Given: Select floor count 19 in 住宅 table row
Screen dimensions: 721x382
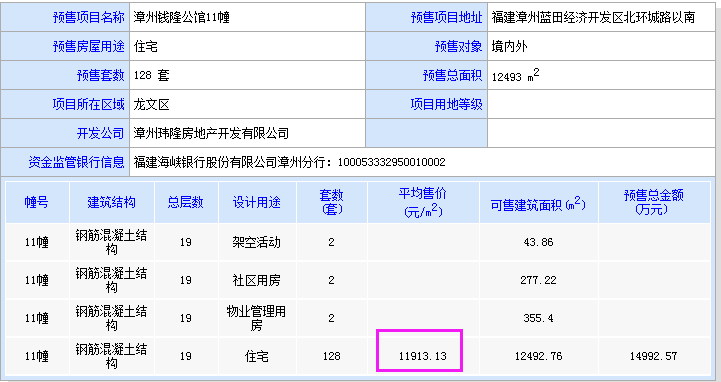Looking at the screenshot, I should point(186,356).
